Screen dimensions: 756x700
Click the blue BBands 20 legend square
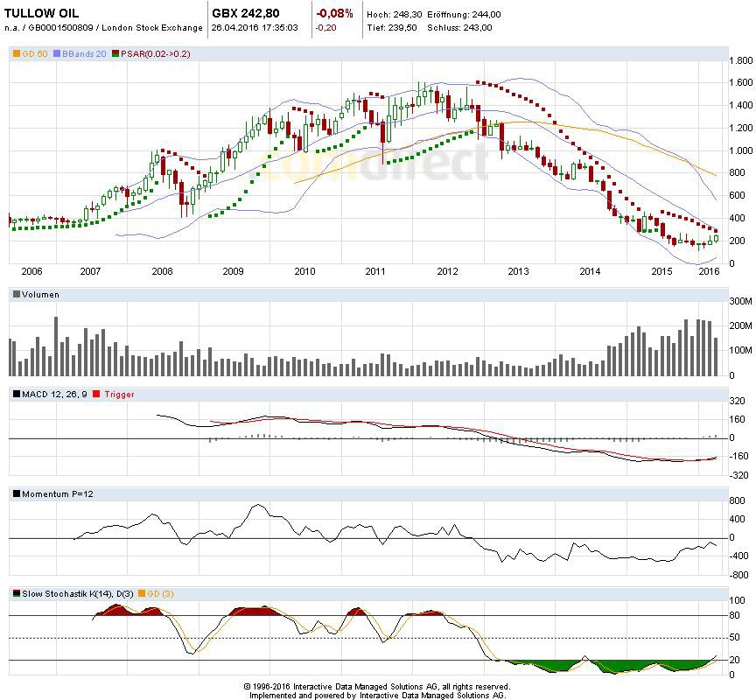tap(58, 54)
